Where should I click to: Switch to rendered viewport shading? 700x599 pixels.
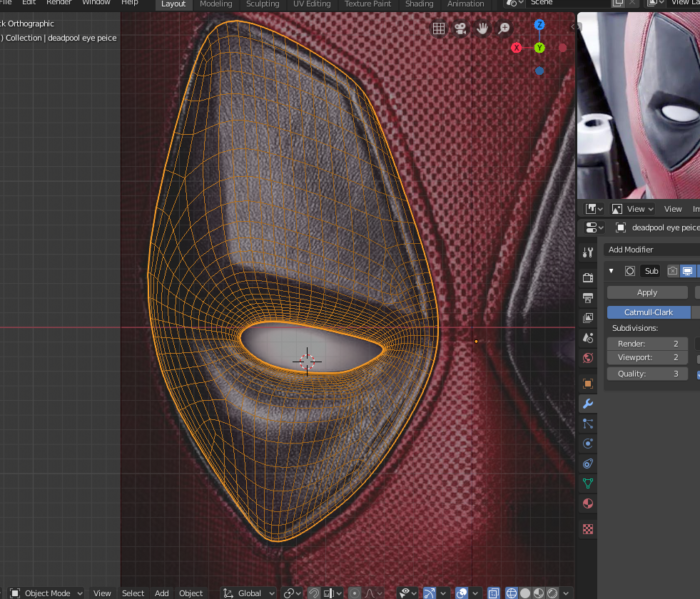553,593
